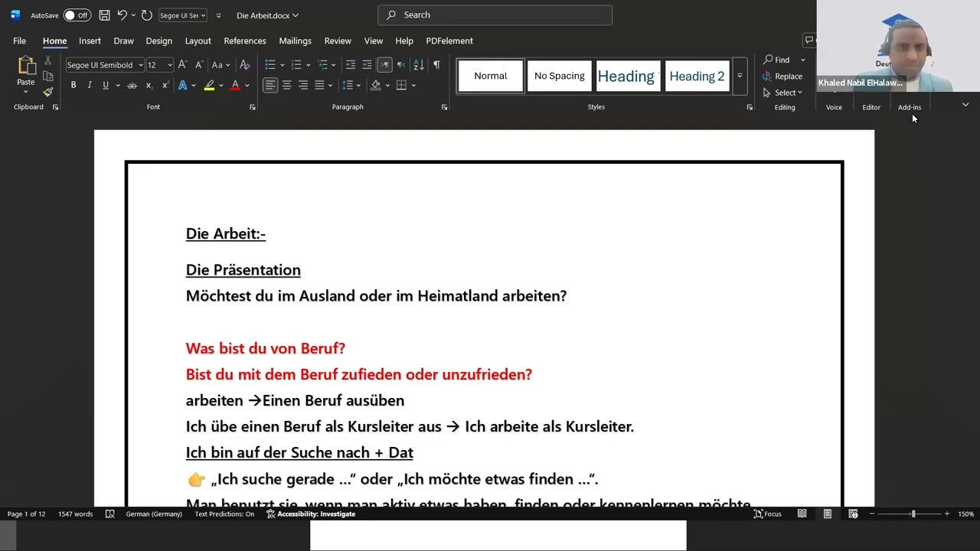The height and width of the screenshot is (551, 980).
Task: Shrink font size icon
Action: pos(200,65)
